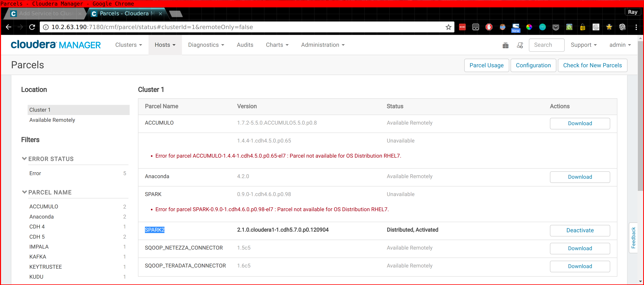
Task: Download the ACCUMULO 1.7.2 parcel
Action: (580, 123)
